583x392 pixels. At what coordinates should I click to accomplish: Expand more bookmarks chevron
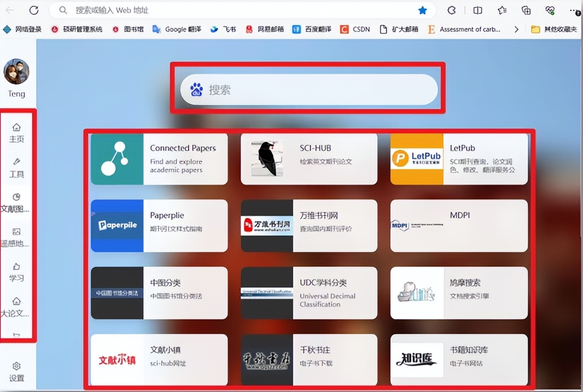click(x=516, y=29)
